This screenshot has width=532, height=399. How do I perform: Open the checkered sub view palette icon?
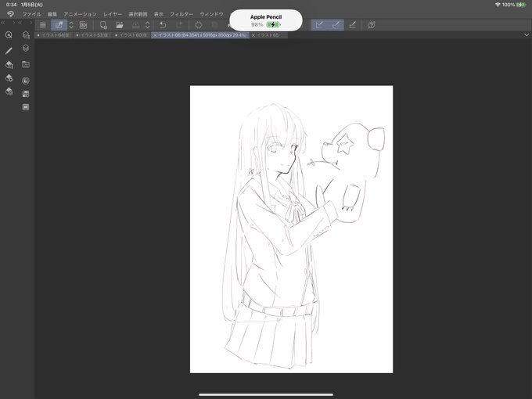[26, 94]
